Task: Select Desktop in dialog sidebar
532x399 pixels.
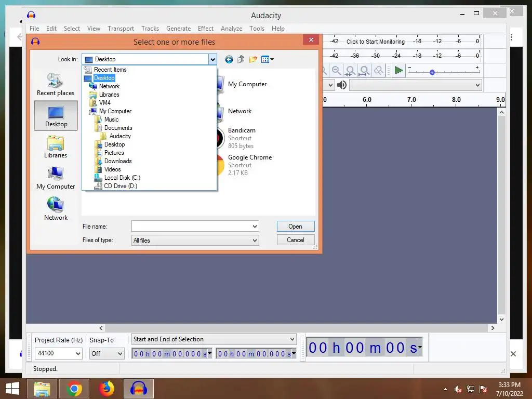Action: point(56,116)
